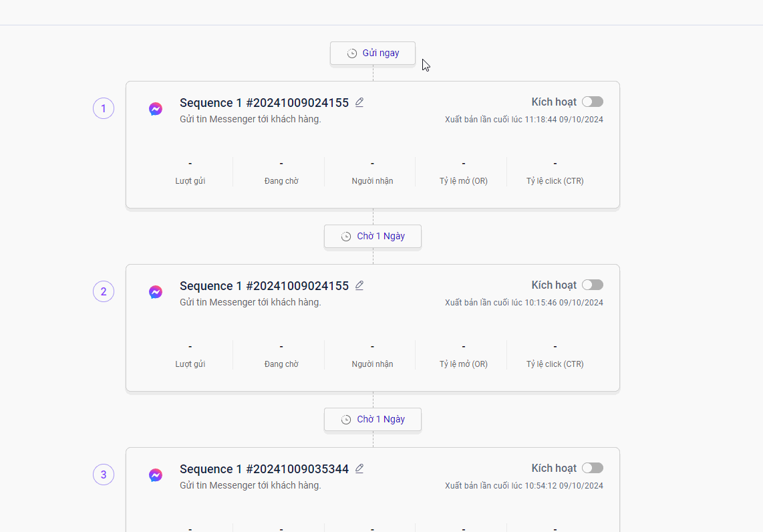Open the Chờ 1 Ngày delay before step 2
This screenshot has height=532, width=763.
[373, 237]
